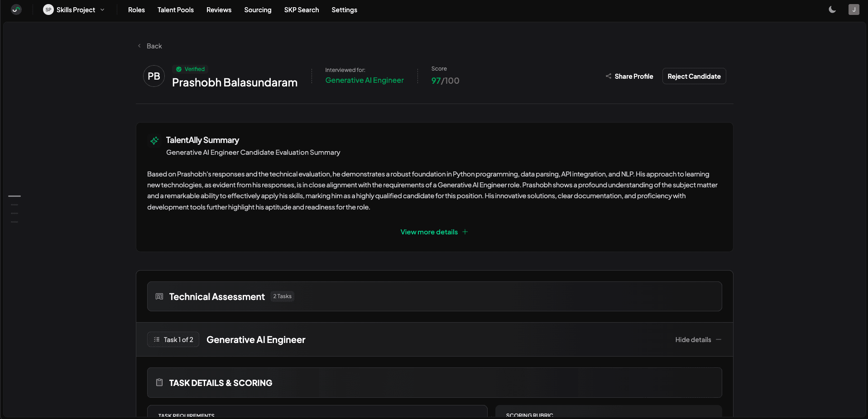This screenshot has height=419, width=868.
Task: Click the minus icon beside Hide details
Action: [719, 339]
